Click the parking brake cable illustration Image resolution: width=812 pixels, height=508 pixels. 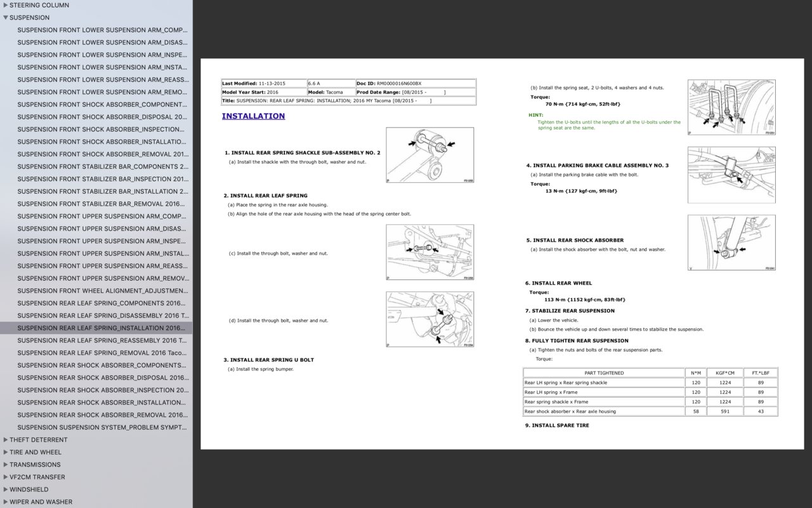coord(732,175)
